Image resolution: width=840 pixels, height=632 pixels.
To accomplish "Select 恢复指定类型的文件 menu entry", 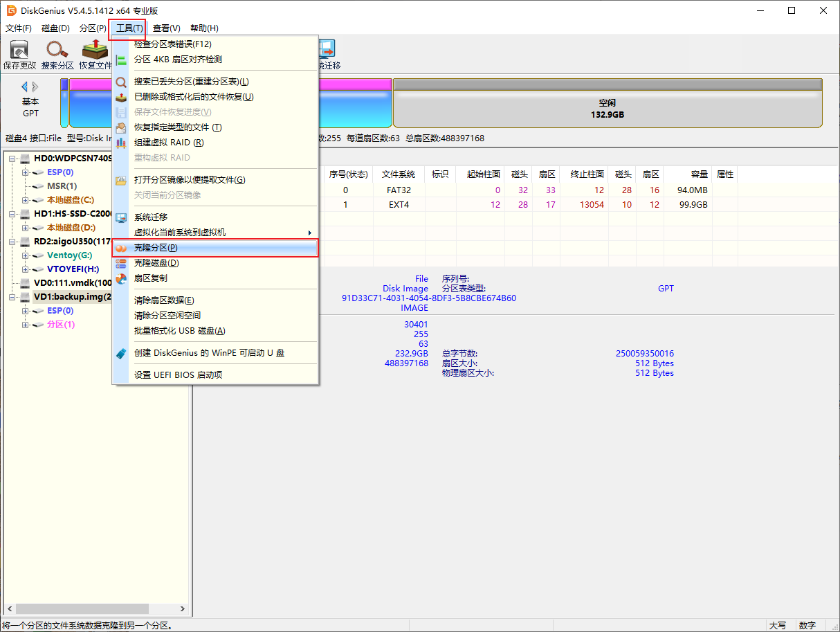I will [x=215, y=127].
